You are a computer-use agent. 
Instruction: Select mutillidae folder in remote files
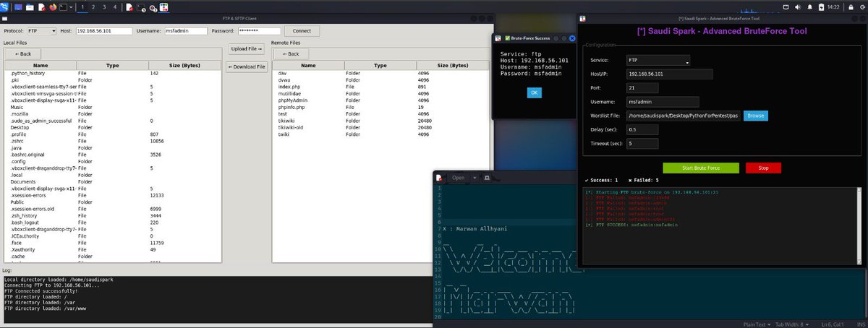380,94
